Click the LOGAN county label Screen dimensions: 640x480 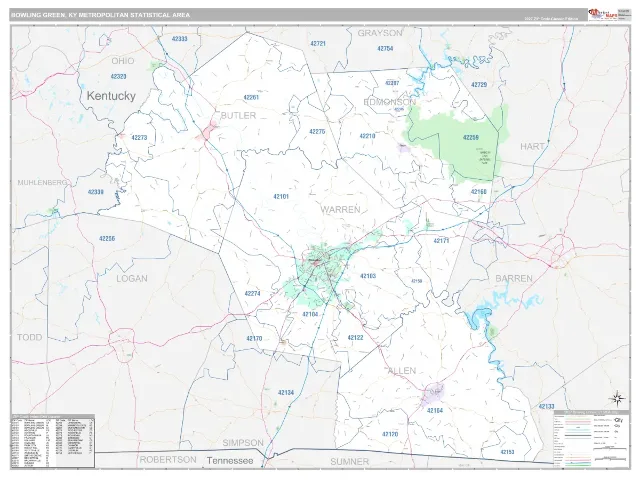click(132, 279)
